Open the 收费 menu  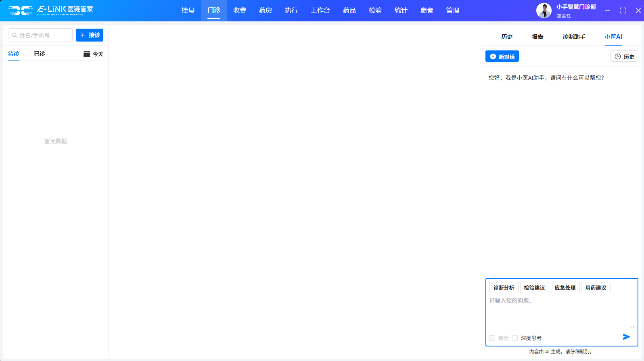[239, 10]
